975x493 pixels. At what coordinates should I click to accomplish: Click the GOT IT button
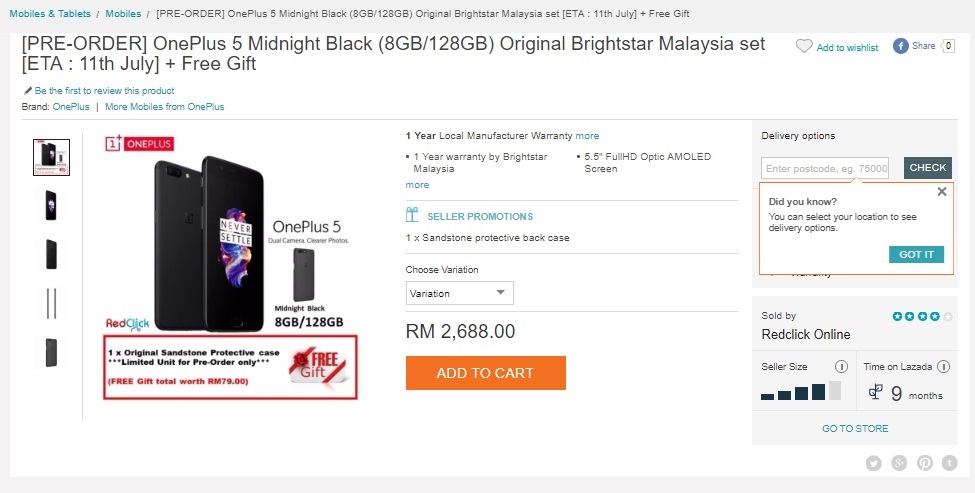pyautogui.click(x=916, y=254)
